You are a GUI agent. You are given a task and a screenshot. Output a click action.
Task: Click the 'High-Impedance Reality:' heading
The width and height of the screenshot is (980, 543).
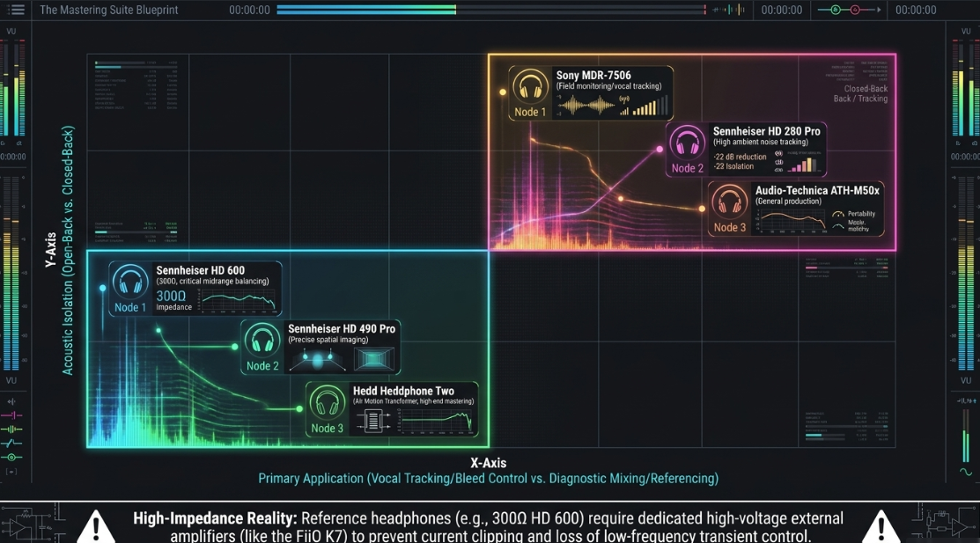(215, 518)
